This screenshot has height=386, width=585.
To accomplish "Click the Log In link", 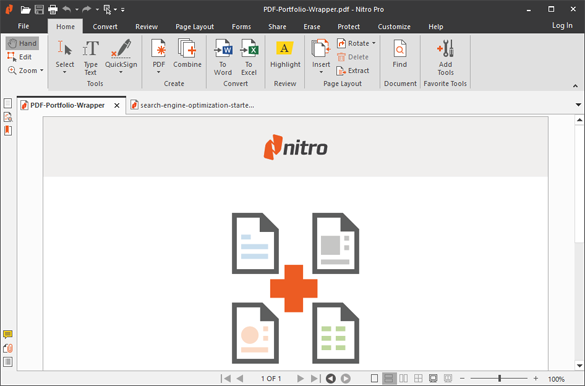I will pyautogui.click(x=562, y=25).
